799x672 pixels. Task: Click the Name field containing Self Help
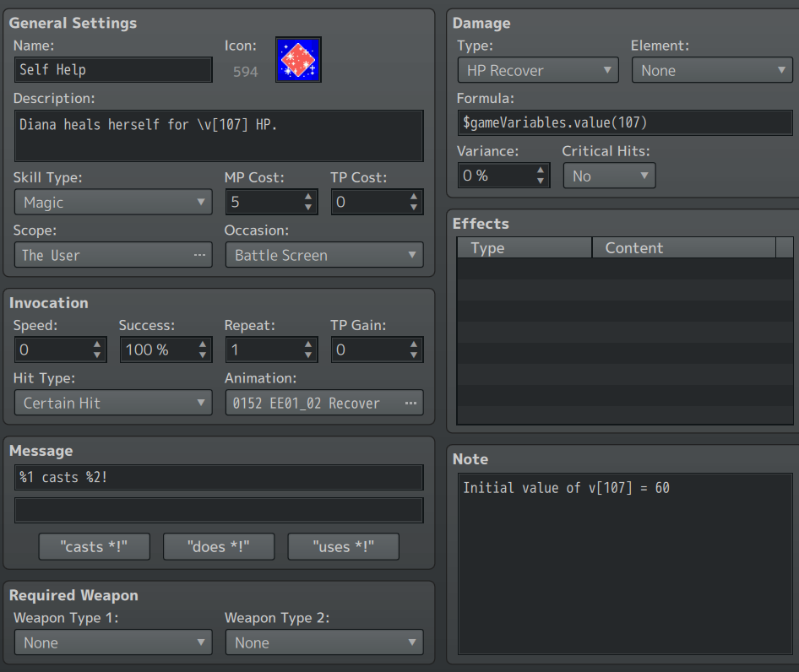(x=113, y=70)
